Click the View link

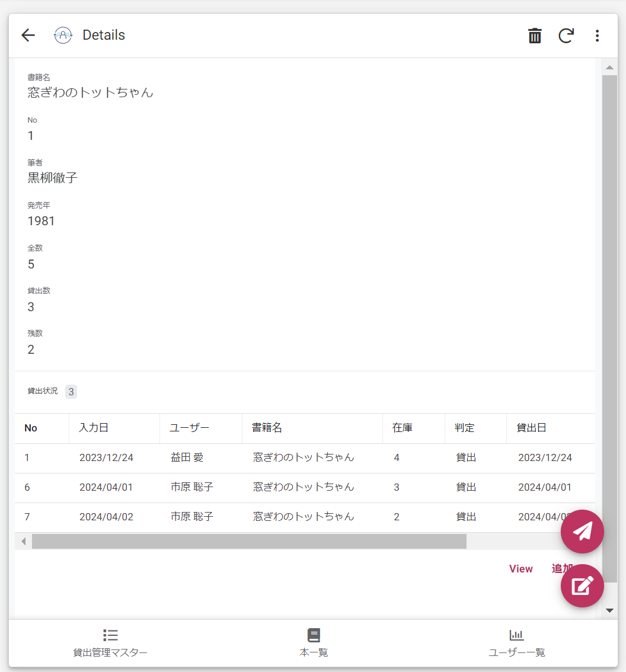coord(520,569)
